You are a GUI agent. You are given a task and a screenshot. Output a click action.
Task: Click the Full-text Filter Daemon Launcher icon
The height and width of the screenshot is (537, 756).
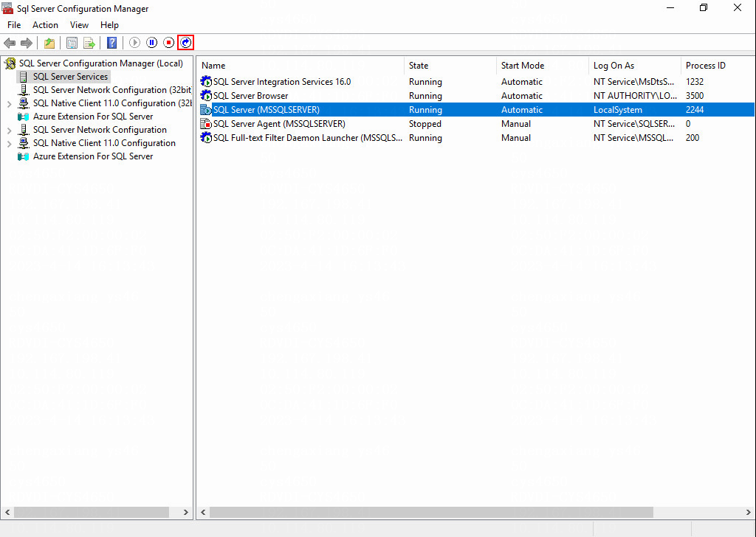click(207, 138)
